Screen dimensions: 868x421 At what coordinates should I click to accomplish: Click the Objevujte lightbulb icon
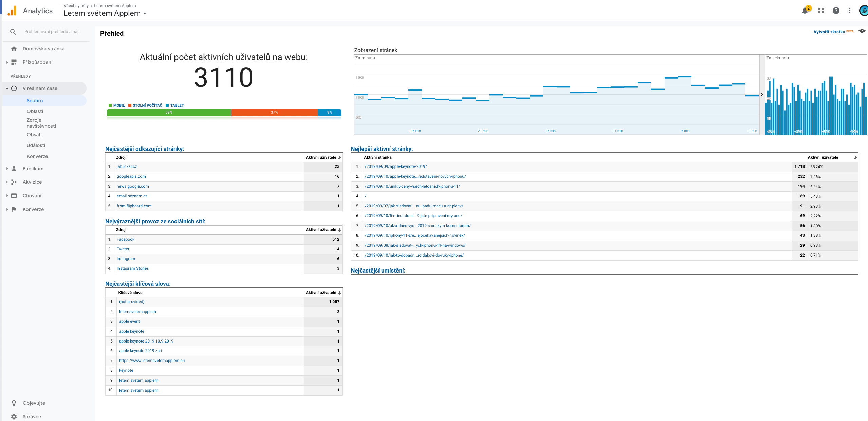(14, 403)
